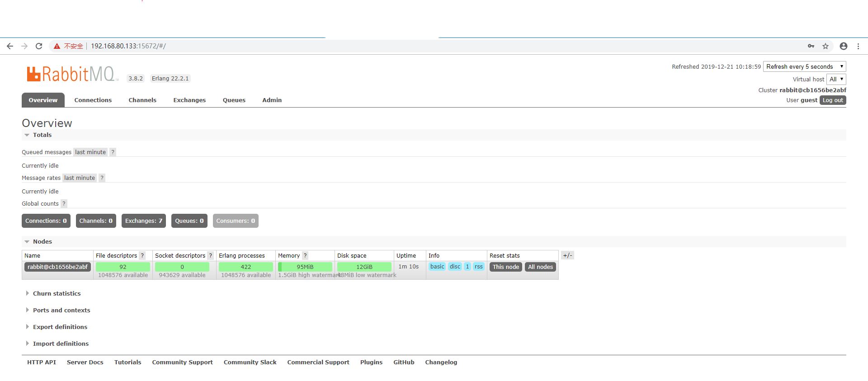Click the not-secure warning triangle icon
This screenshot has height=381, width=868.
point(57,46)
